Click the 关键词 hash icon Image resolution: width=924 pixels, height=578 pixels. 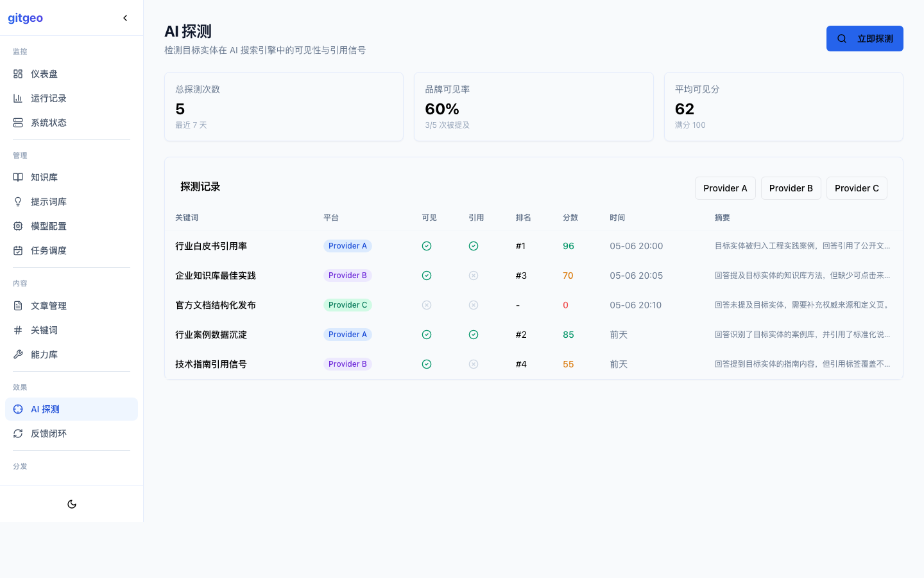(x=18, y=330)
